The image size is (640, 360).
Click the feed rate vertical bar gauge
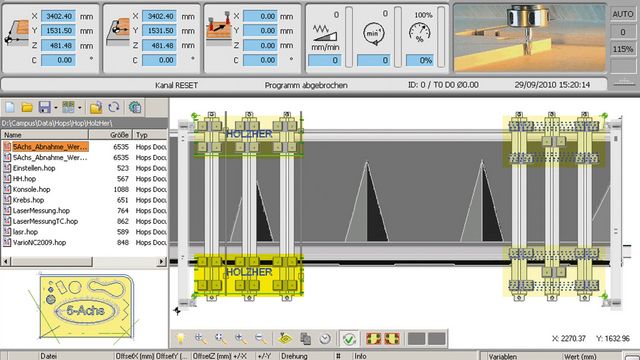click(349, 37)
